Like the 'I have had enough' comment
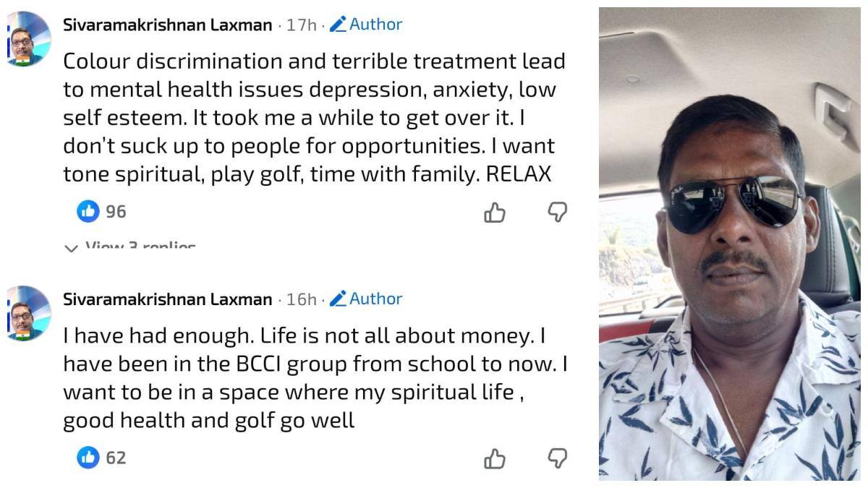The width and height of the screenshot is (868, 488). 495,458
